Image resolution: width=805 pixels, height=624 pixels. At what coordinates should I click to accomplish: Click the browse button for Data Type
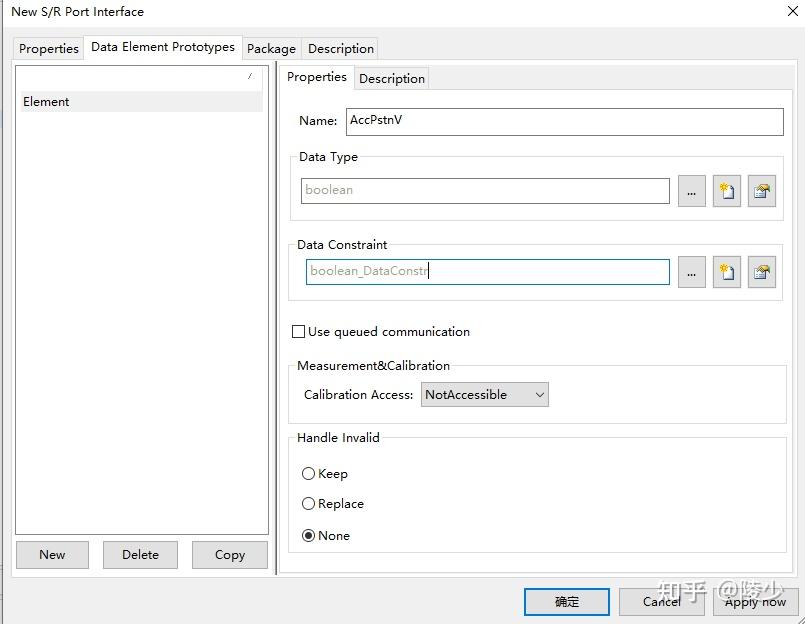click(691, 191)
